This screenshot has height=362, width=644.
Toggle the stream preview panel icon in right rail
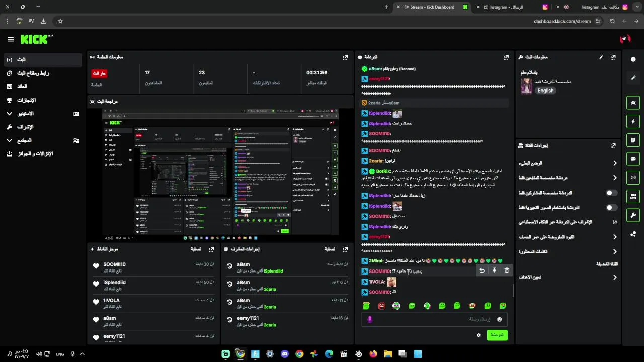[633, 103]
